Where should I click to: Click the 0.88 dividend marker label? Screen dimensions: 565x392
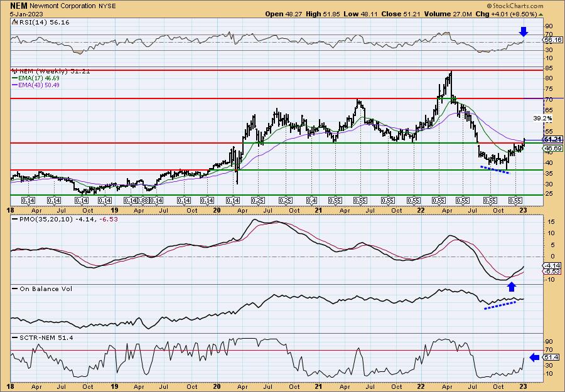click(x=143, y=201)
